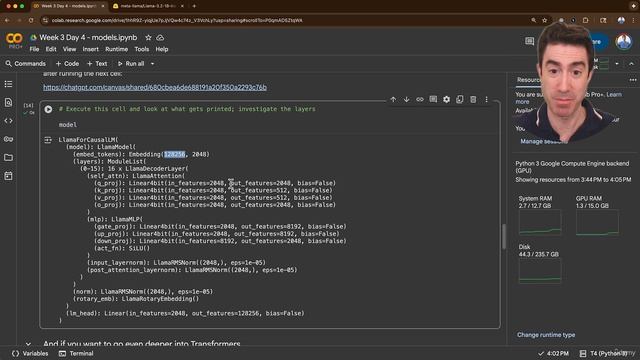
Task: Click the 4:02 PM execution time status
Action: [x=553, y=353]
